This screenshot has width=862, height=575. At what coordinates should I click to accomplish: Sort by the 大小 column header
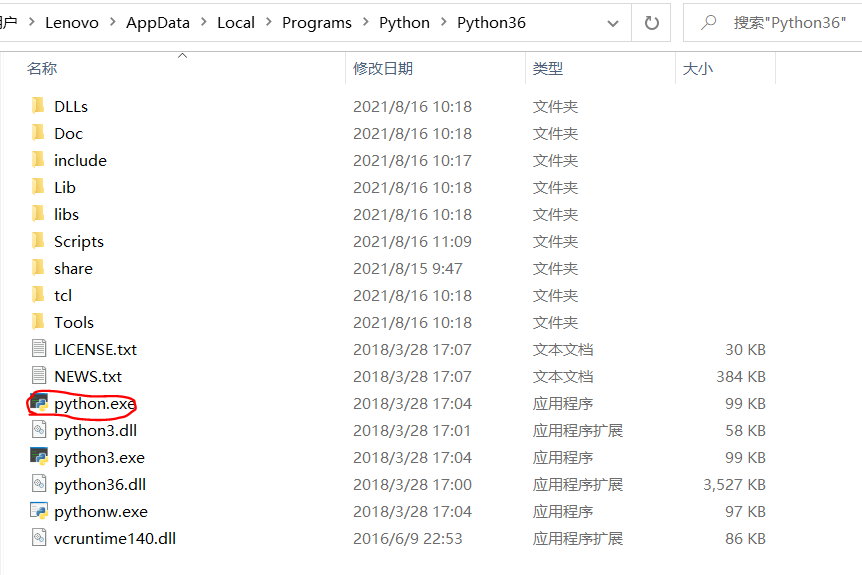pos(698,69)
